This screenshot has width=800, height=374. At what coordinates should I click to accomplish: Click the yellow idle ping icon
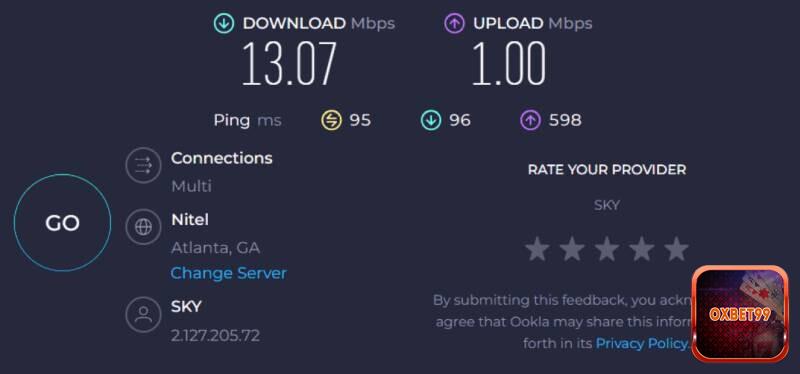pyautogui.click(x=331, y=120)
